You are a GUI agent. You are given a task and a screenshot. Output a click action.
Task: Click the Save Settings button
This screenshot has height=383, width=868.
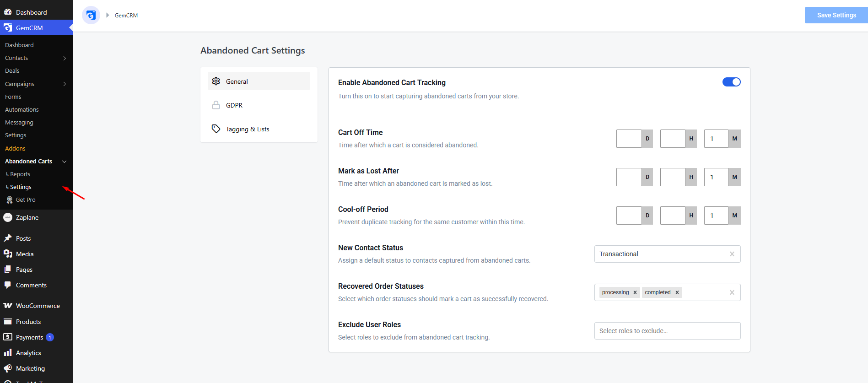tap(836, 15)
